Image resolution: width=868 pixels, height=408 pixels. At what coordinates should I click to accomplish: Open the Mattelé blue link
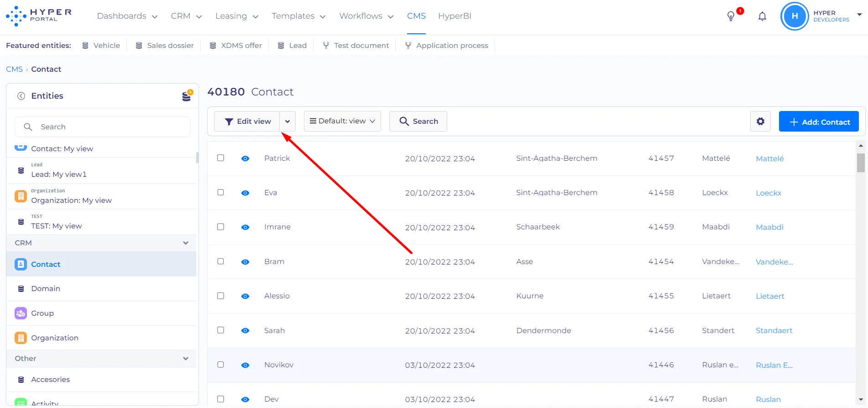coord(769,159)
